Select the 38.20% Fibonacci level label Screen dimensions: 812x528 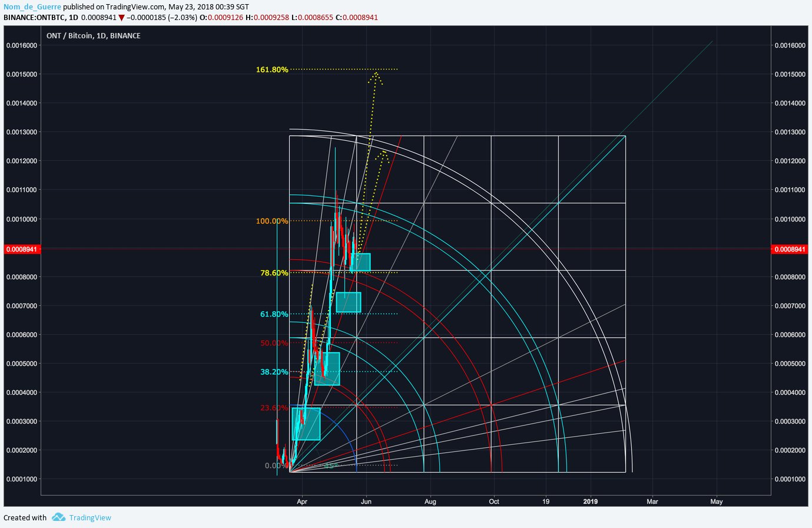274,372
